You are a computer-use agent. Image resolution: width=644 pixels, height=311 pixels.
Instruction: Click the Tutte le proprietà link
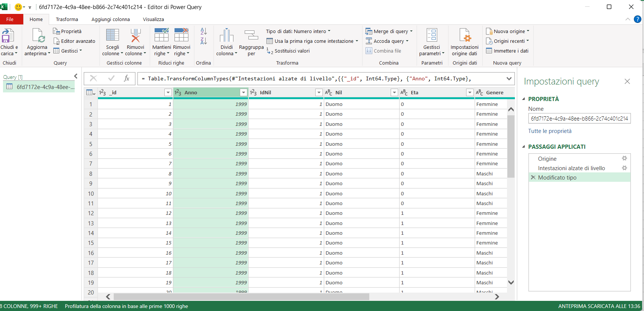pos(549,131)
